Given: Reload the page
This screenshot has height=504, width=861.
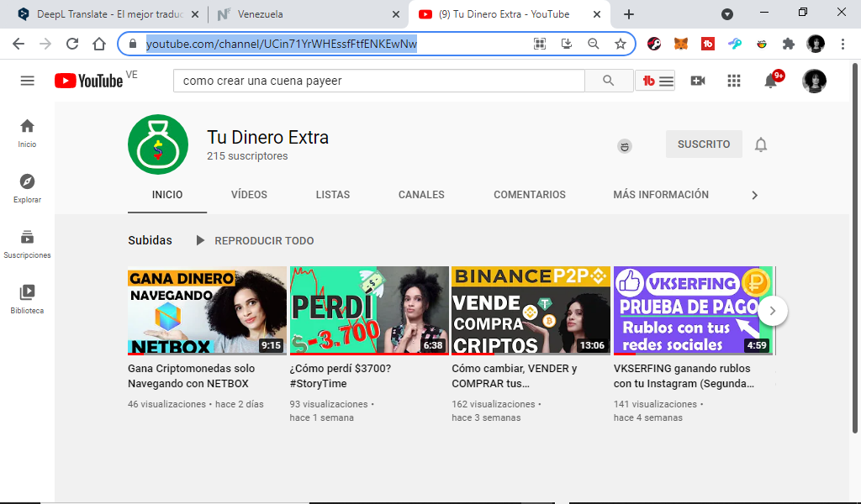Looking at the screenshot, I should (x=72, y=44).
